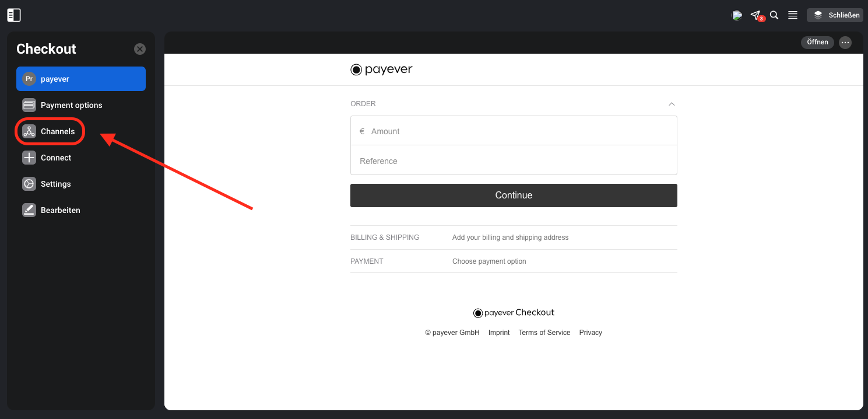Click the Checkout panel title
The width and height of the screenshot is (868, 419).
tap(46, 49)
